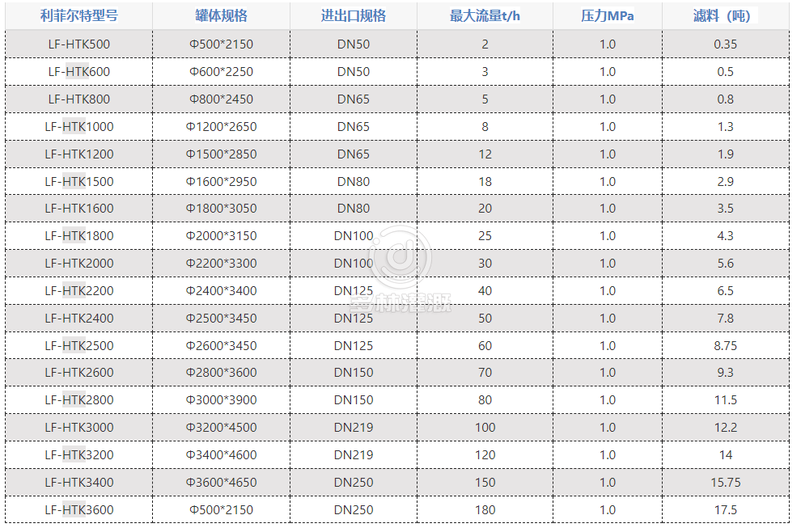Select the 8.75 filter material value
Screen dimensions: 801x532
tap(725, 345)
